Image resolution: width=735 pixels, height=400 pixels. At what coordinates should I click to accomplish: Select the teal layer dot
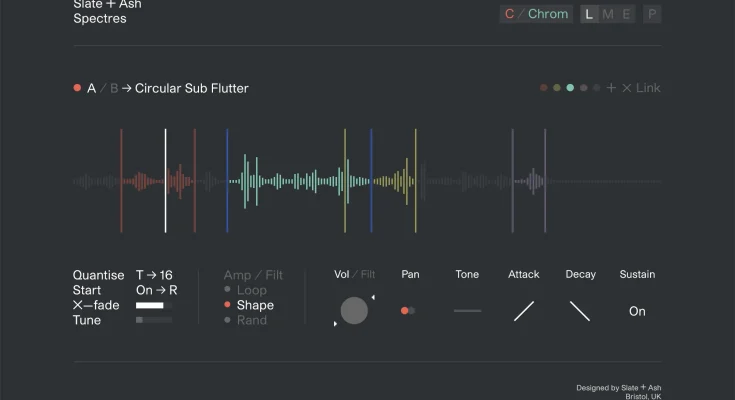pyautogui.click(x=570, y=88)
